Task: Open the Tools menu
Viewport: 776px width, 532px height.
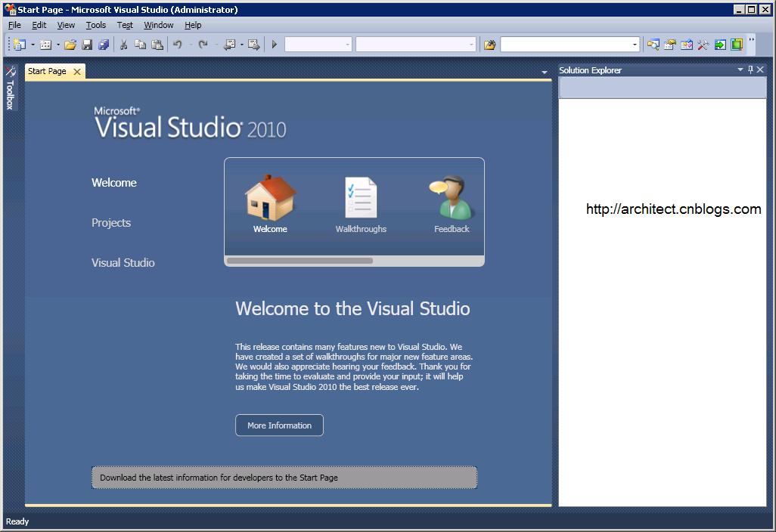Action: [95, 25]
